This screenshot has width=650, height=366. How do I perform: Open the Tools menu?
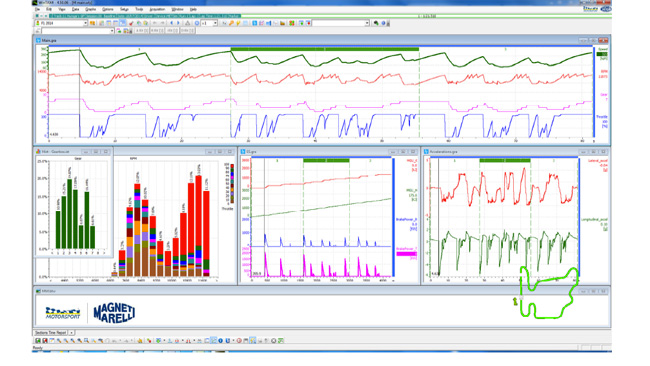tap(139, 9)
